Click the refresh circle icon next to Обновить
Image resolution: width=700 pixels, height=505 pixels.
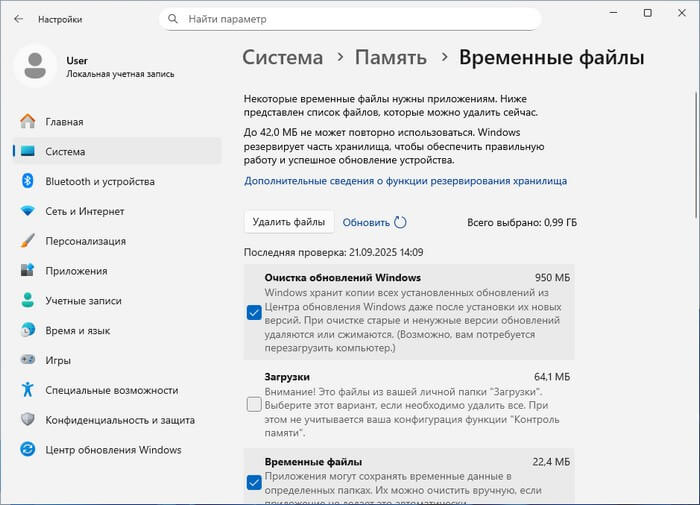[400, 222]
